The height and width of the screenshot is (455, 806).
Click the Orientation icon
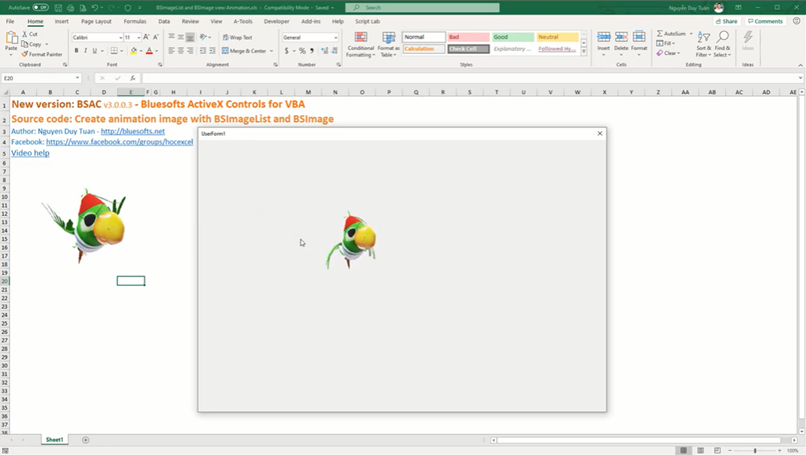(x=203, y=37)
